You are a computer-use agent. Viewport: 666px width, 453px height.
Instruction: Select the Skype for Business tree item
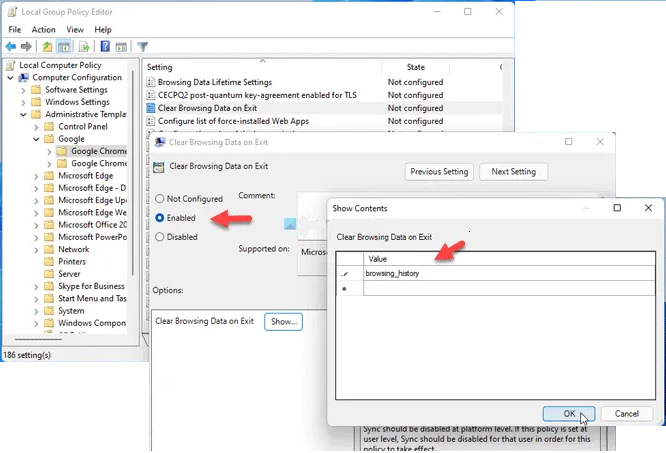pos(91,286)
